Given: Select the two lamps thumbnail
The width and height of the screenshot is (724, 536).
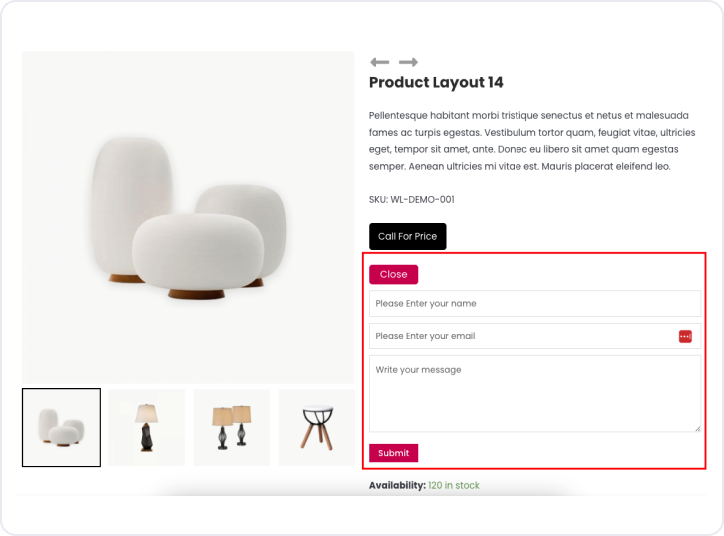Looking at the screenshot, I should [x=232, y=427].
